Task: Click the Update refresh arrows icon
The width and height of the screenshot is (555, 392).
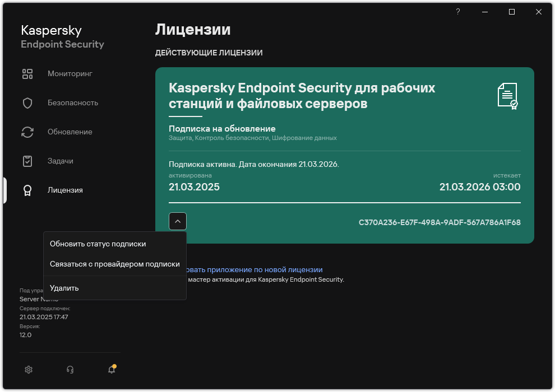Action: [27, 132]
